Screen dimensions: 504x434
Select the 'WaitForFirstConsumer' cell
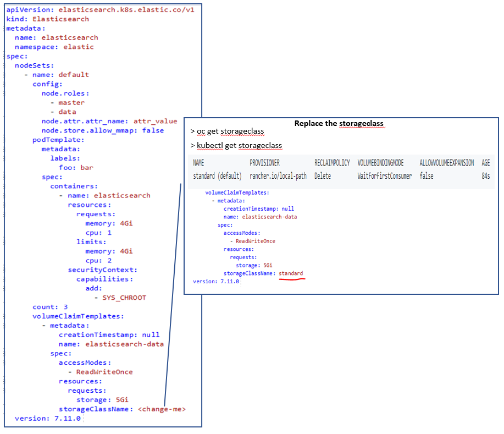coord(384,176)
